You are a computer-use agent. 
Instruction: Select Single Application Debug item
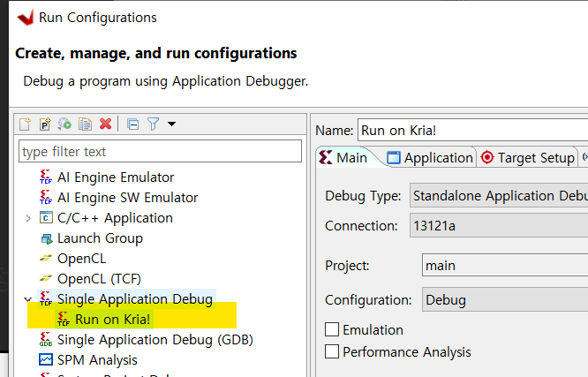(135, 299)
